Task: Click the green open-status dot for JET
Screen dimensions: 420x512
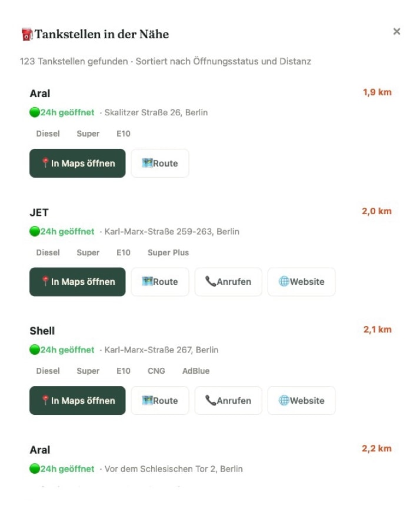Action: pyautogui.click(x=35, y=231)
